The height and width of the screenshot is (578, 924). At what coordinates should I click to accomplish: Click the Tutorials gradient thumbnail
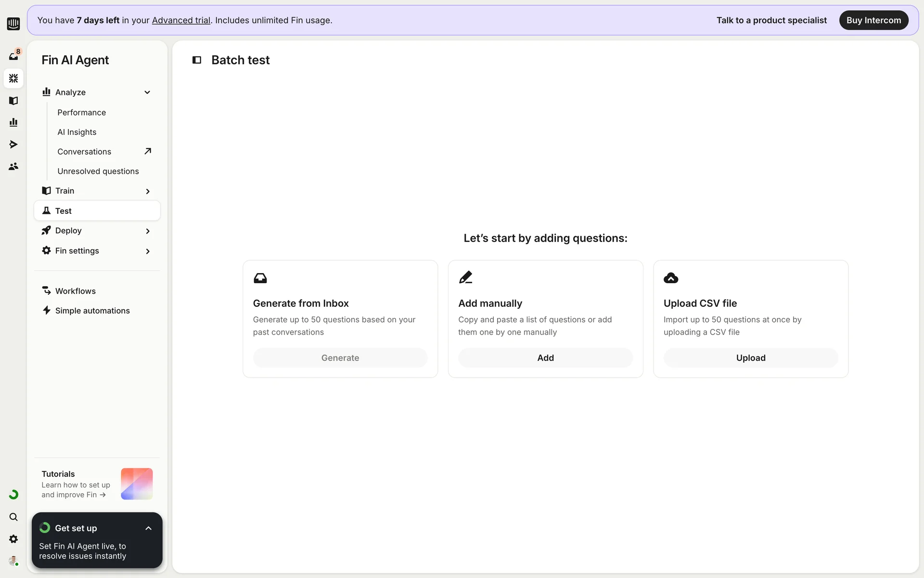[x=137, y=484]
